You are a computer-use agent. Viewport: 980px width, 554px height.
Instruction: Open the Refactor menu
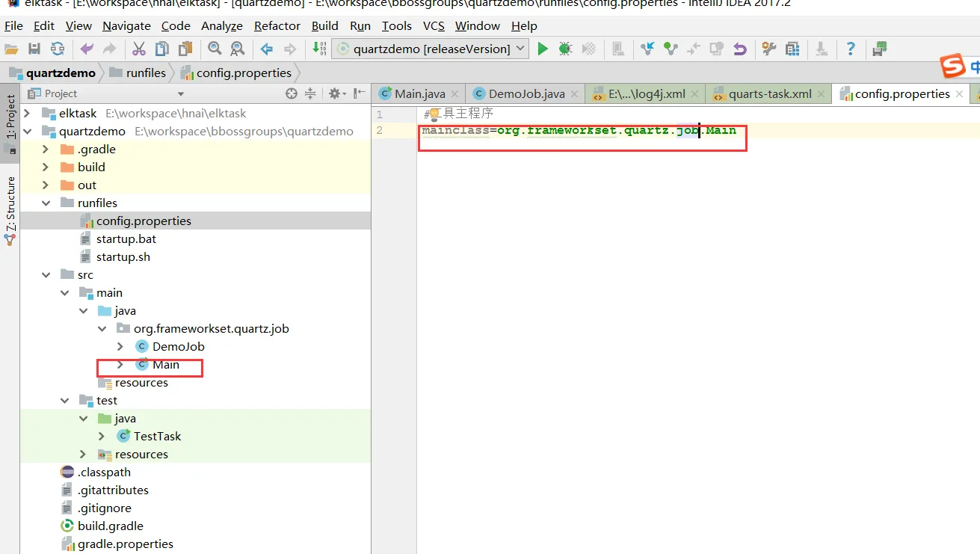[277, 25]
